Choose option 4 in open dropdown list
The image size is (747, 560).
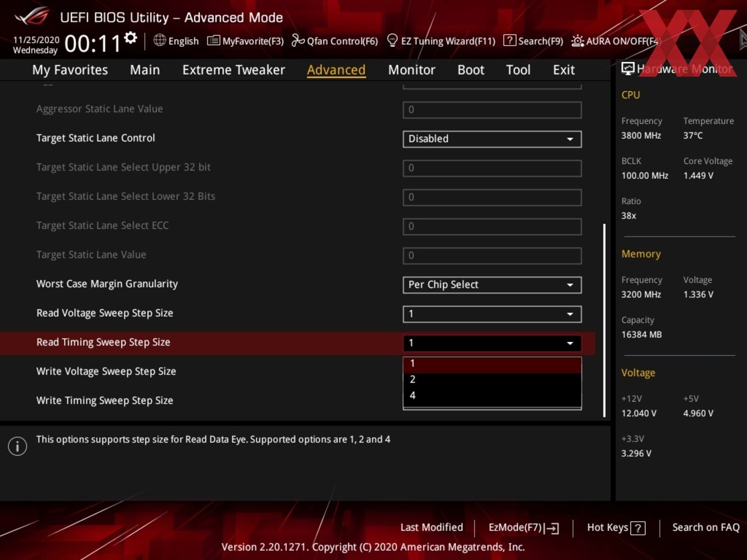492,395
